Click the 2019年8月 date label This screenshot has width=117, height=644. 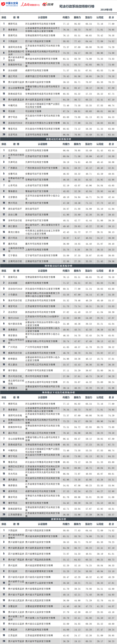[106, 10]
